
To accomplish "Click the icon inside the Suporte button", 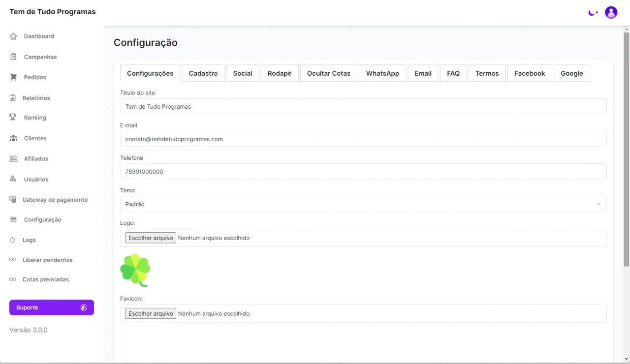I will click(84, 307).
